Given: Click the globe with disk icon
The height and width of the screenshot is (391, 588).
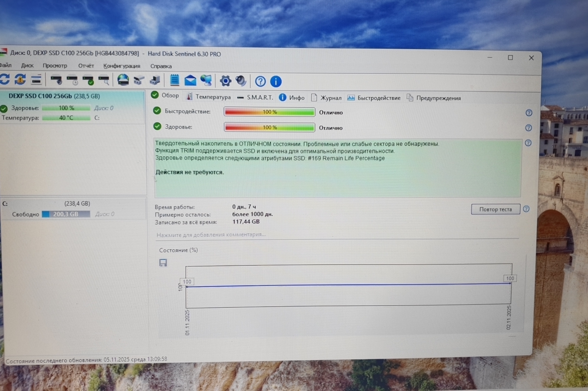Looking at the screenshot, I should [123, 80].
